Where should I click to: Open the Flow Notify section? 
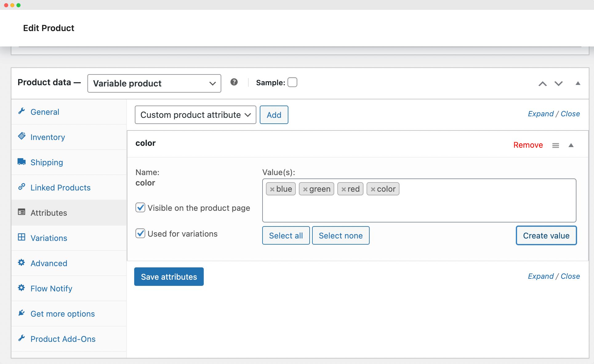pyautogui.click(x=51, y=288)
